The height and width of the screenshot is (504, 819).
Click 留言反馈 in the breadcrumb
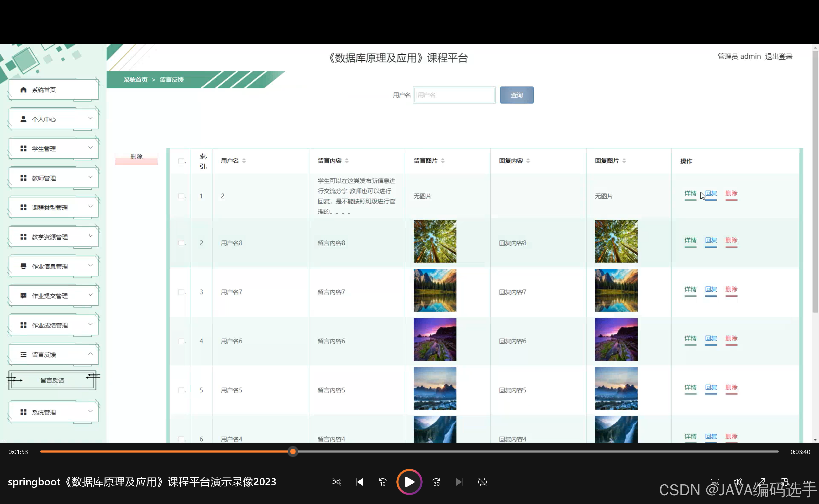(x=172, y=80)
